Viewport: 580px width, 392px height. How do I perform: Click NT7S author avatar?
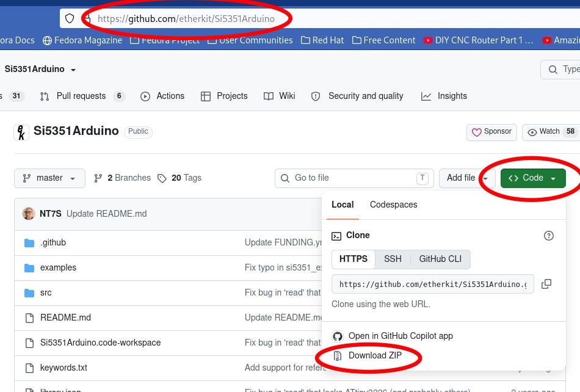(x=29, y=214)
